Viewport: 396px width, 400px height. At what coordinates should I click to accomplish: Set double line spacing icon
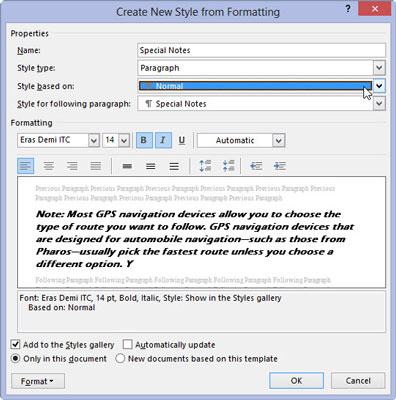click(x=174, y=166)
